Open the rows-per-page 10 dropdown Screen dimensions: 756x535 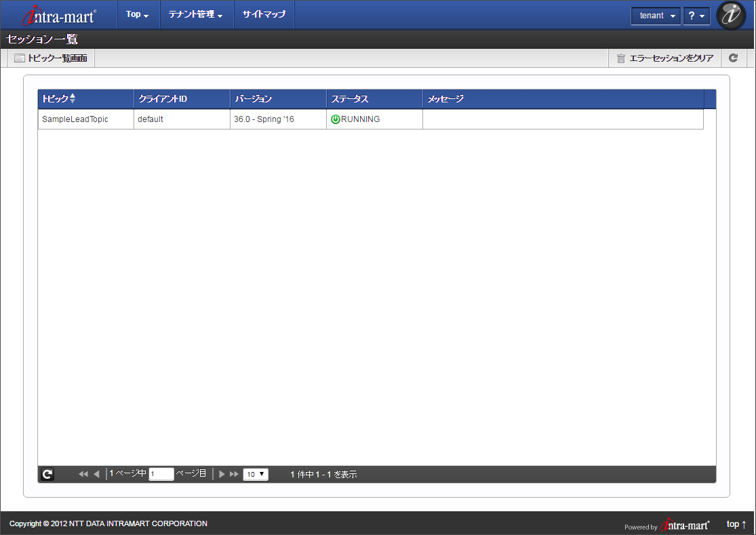coord(256,474)
